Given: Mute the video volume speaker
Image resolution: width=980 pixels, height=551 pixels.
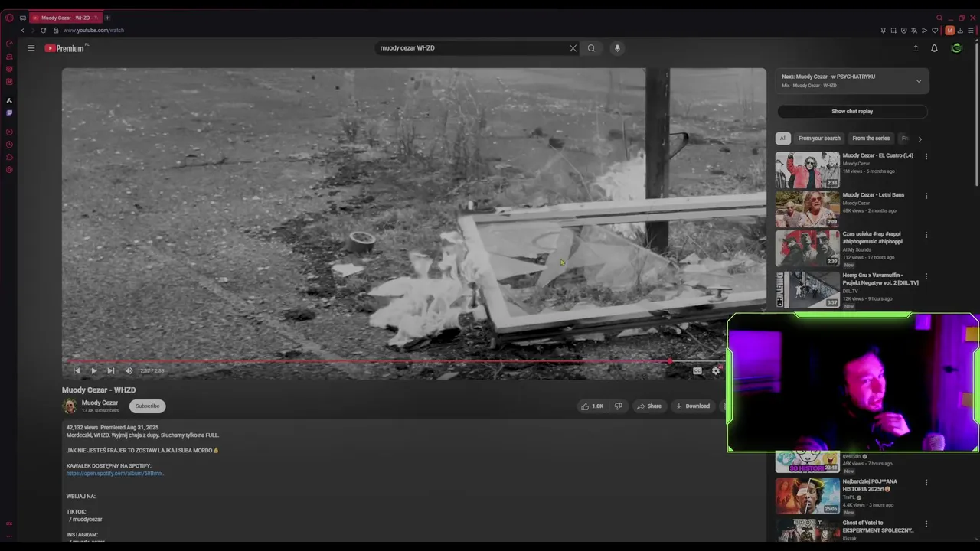Looking at the screenshot, I should coord(129,370).
